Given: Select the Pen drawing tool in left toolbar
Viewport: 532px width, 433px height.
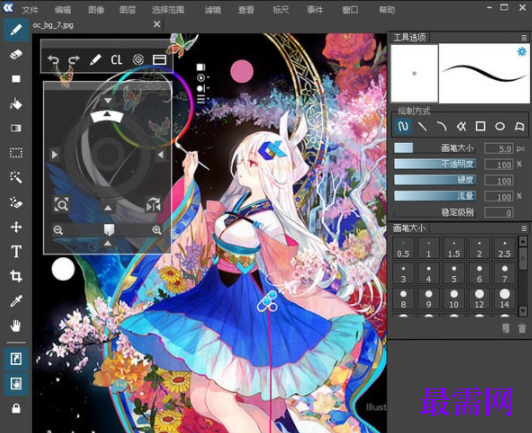Looking at the screenshot, I should [16, 30].
